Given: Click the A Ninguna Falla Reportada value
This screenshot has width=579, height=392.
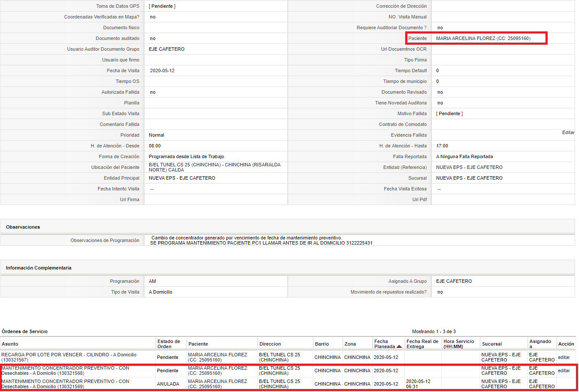Looking at the screenshot, I should coord(465,156).
